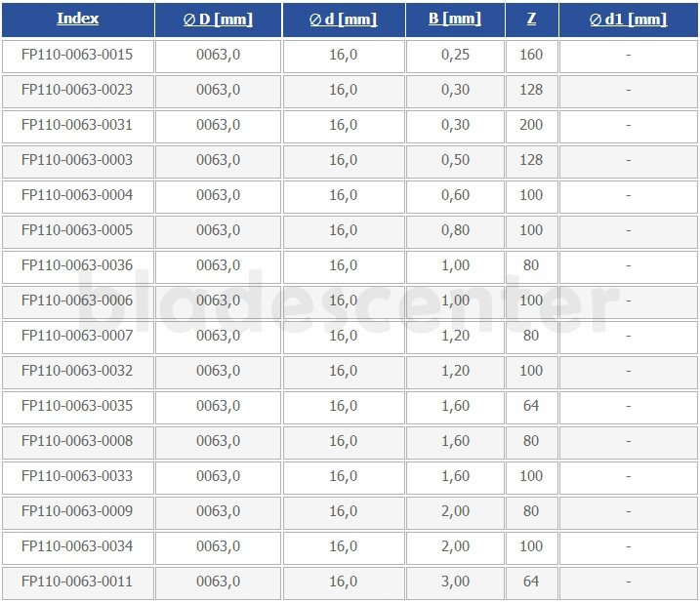The height and width of the screenshot is (602, 700).
Task: Select index FP110-0063-0032
Action: click(77, 371)
